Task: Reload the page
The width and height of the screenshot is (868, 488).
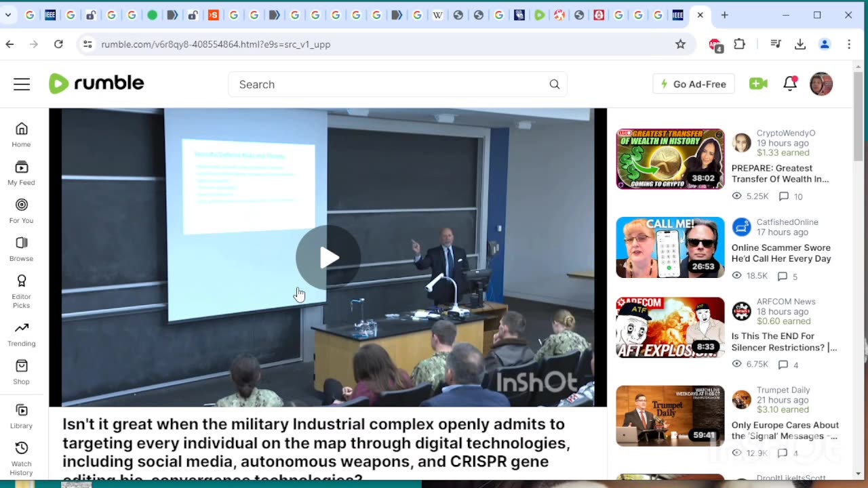Action: pyautogui.click(x=58, y=44)
